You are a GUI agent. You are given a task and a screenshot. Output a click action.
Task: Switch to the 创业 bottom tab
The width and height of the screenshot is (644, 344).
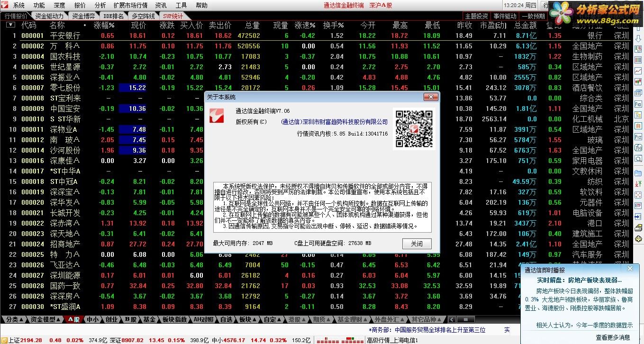(111, 319)
